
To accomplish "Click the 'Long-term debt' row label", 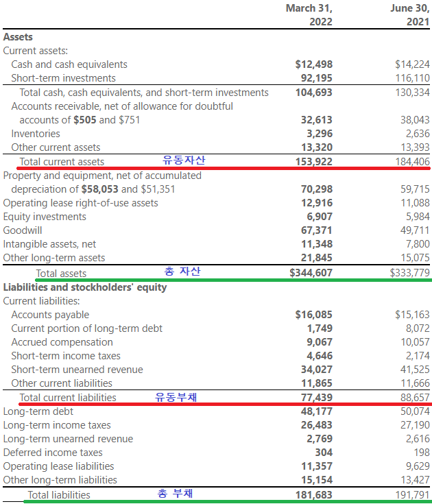I will coord(38,411).
